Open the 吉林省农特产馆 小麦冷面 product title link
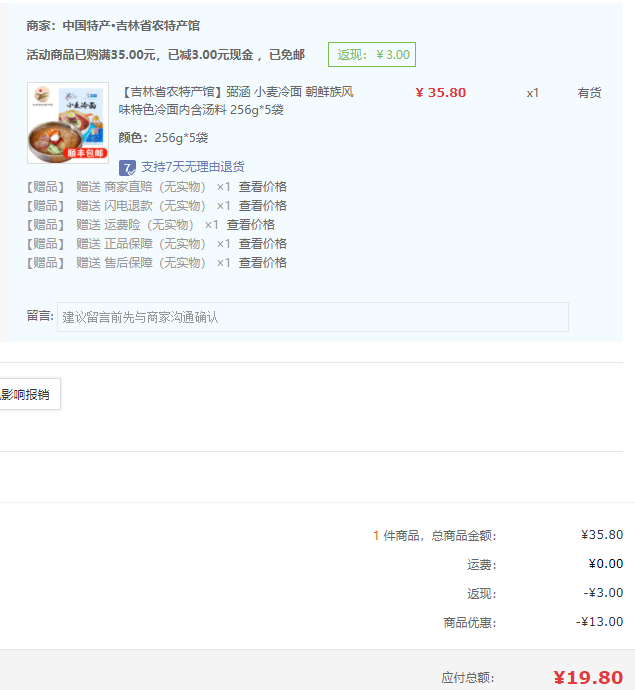 pyautogui.click(x=236, y=101)
